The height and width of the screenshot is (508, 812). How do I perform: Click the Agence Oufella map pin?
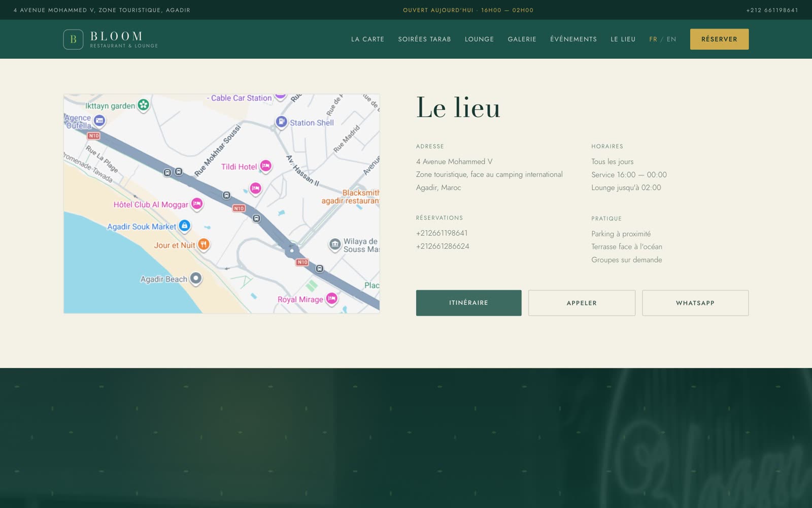tap(99, 121)
